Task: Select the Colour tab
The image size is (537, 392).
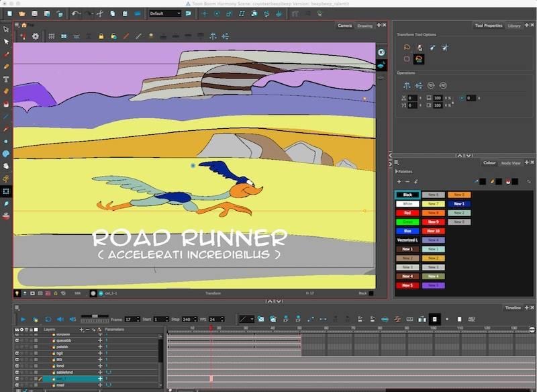Action: (x=489, y=163)
